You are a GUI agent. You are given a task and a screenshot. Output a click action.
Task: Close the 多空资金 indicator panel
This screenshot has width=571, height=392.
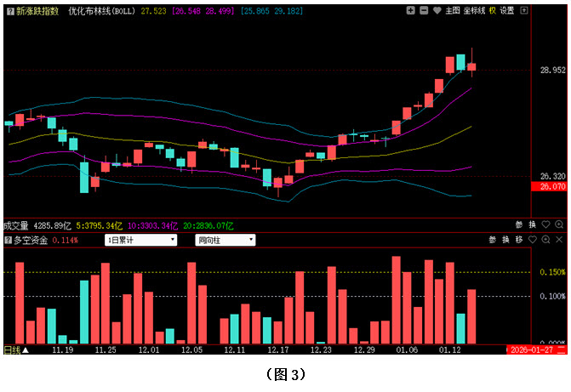559,241
